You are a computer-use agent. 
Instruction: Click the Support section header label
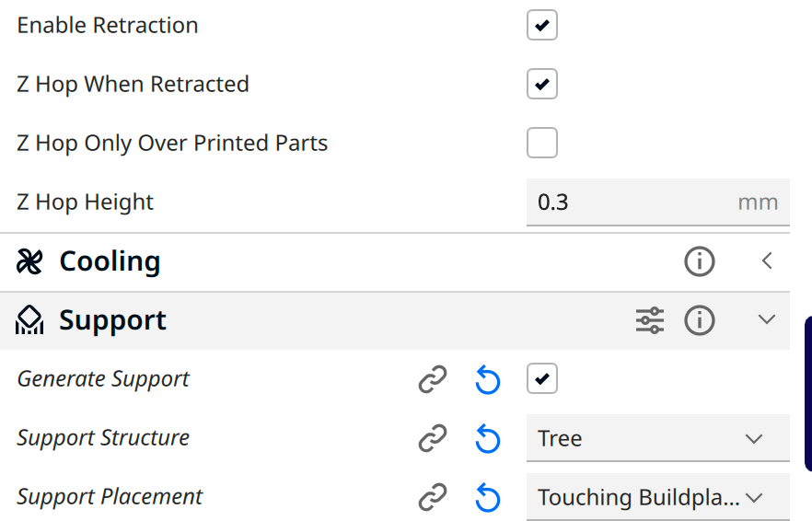tap(112, 320)
